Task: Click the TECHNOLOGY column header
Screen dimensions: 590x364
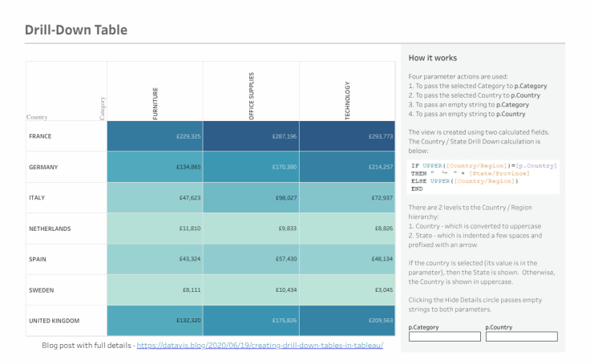Action: coord(348,100)
